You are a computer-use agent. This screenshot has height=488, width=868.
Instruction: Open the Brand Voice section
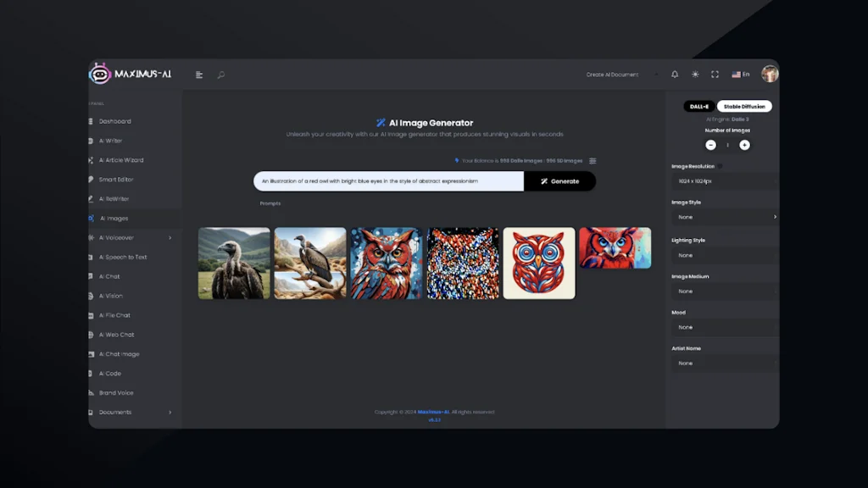119,392
